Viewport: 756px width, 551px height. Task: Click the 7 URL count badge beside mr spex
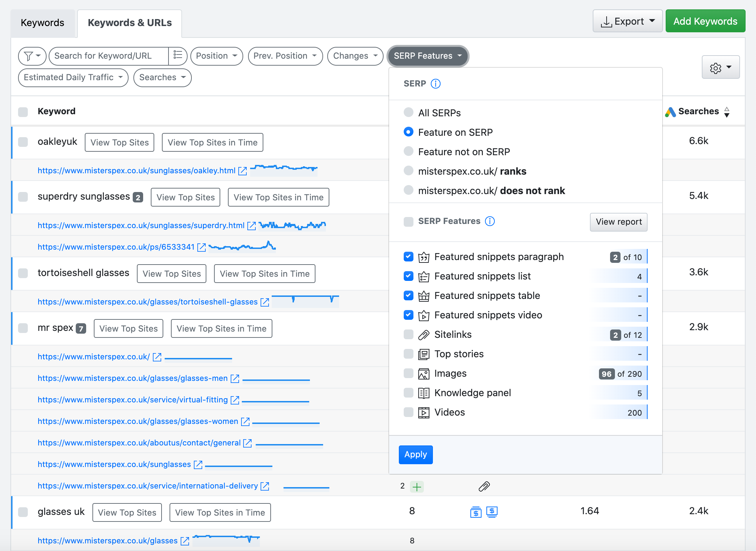[81, 329]
